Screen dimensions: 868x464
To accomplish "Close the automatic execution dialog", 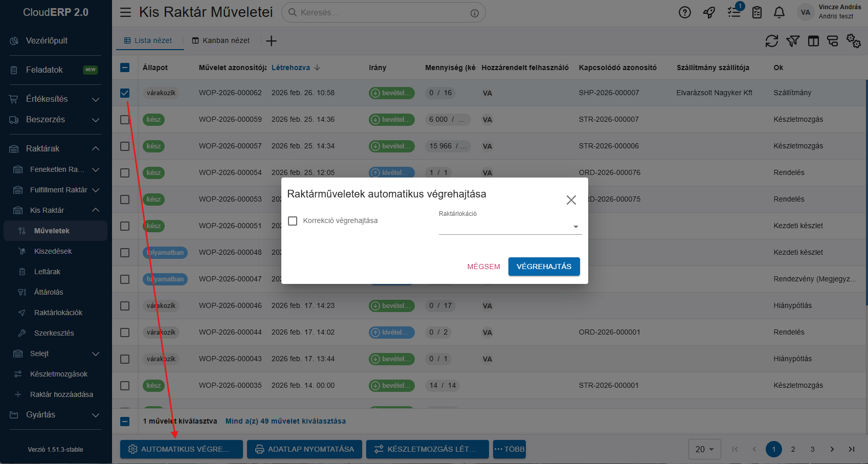I will tap(571, 200).
